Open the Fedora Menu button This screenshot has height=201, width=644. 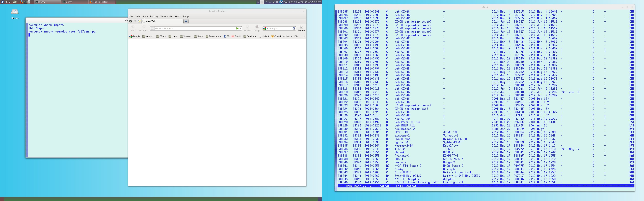click(6, 2)
